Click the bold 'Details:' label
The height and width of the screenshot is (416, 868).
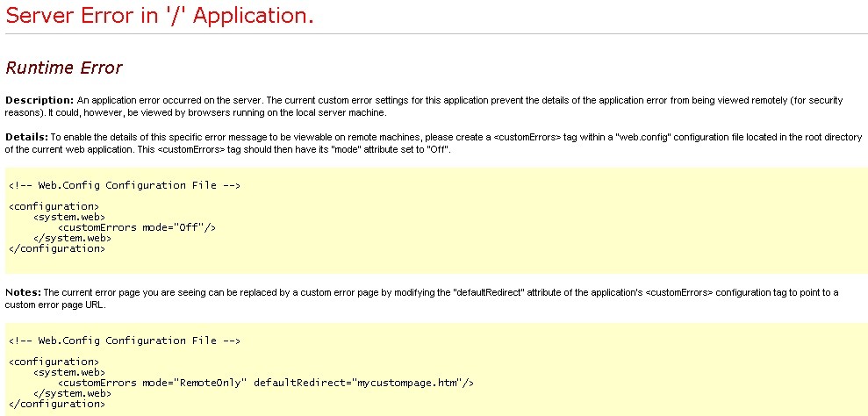(27, 137)
